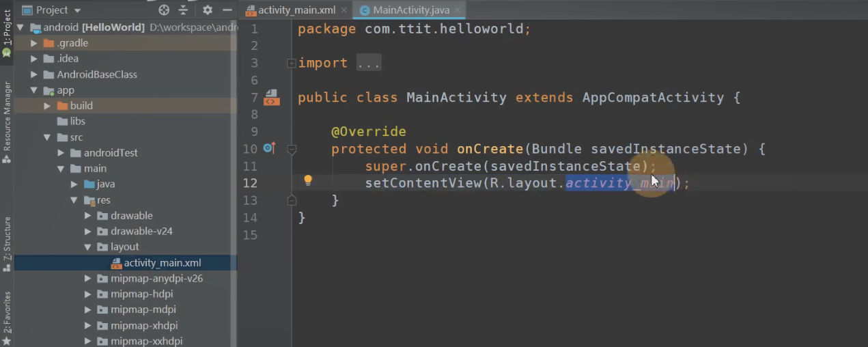
Task: Expand the mipmap-hdpi folder
Action: click(x=88, y=294)
